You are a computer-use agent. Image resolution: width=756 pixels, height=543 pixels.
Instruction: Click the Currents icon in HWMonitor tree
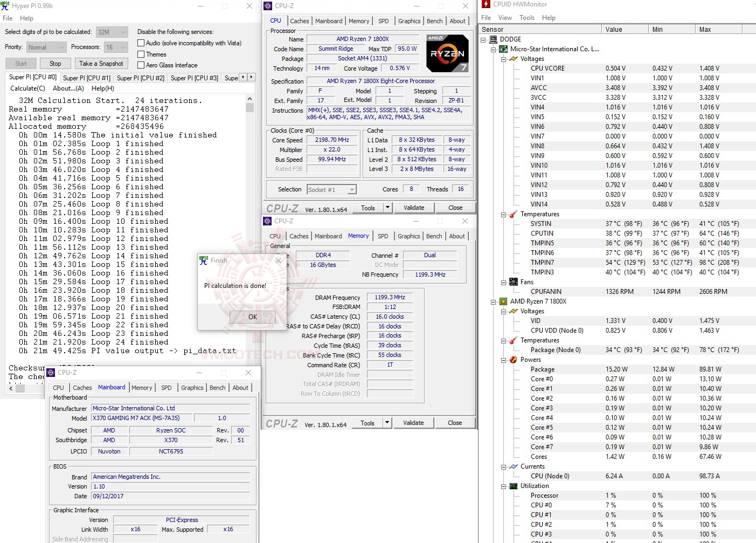[514, 466]
